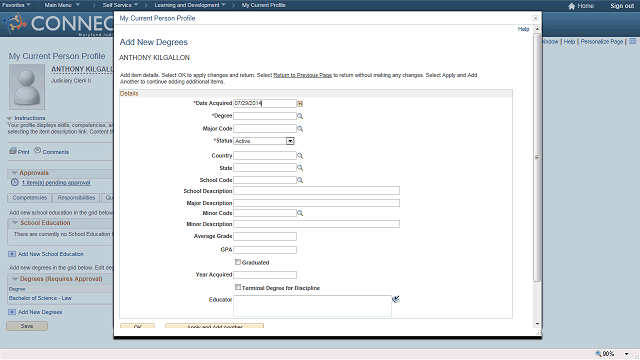Click the Add New School Education link

coord(51,254)
